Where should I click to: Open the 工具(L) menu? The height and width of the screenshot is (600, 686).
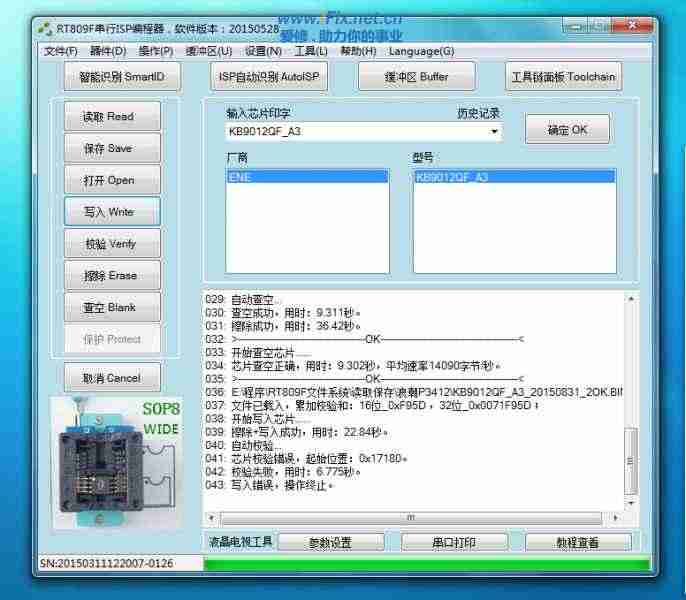(311, 51)
